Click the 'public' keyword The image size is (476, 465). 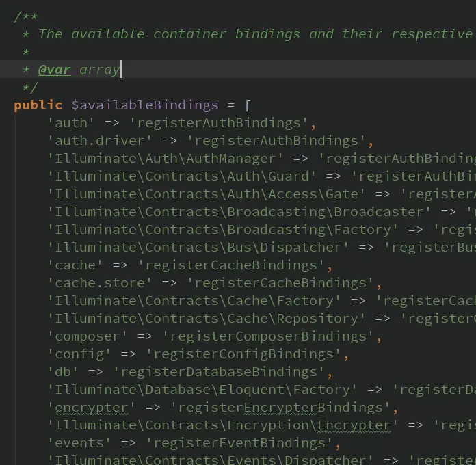tap(38, 105)
